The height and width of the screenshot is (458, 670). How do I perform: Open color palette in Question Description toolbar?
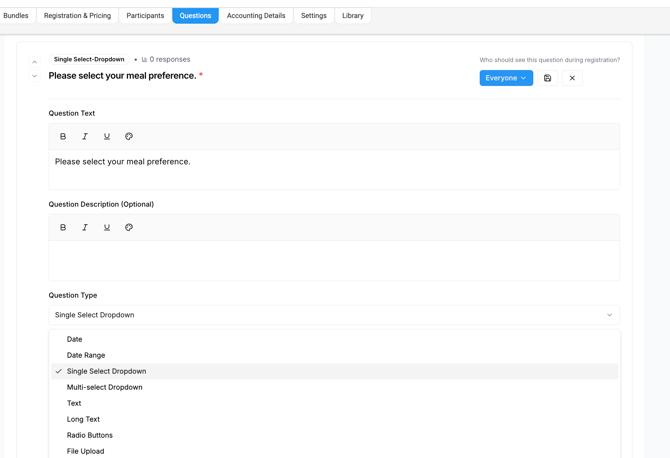pyautogui.click(x=129, y=228)
